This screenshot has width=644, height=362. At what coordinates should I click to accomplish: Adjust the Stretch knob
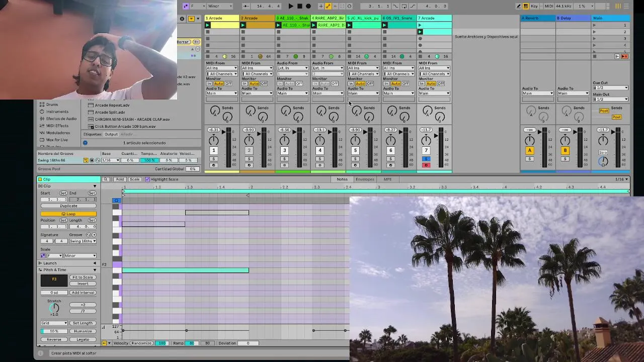pos(54,308)
